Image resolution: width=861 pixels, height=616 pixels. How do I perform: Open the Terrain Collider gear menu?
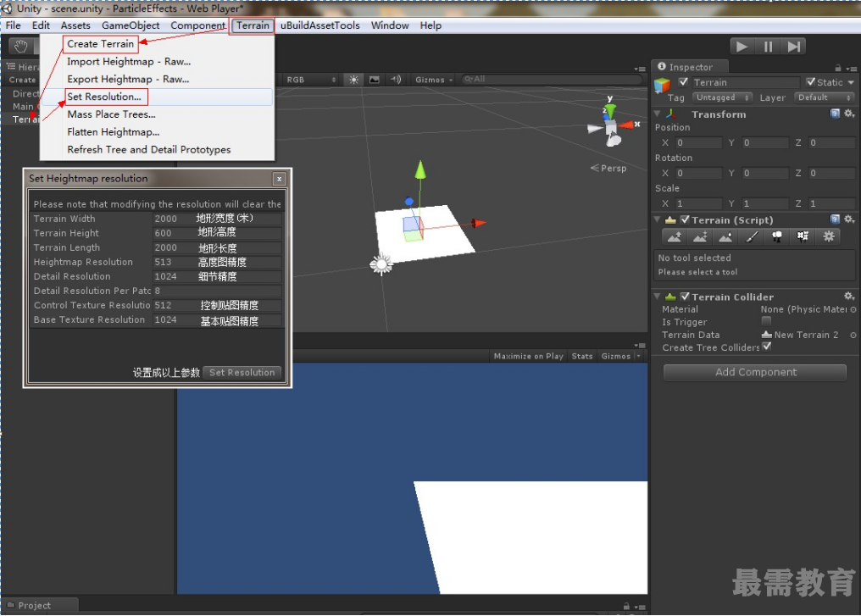click(849, 297)
